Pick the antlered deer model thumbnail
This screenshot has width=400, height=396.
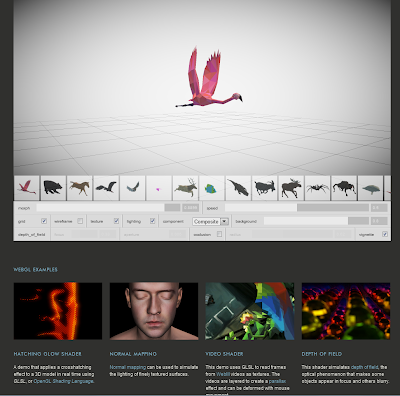185,188
